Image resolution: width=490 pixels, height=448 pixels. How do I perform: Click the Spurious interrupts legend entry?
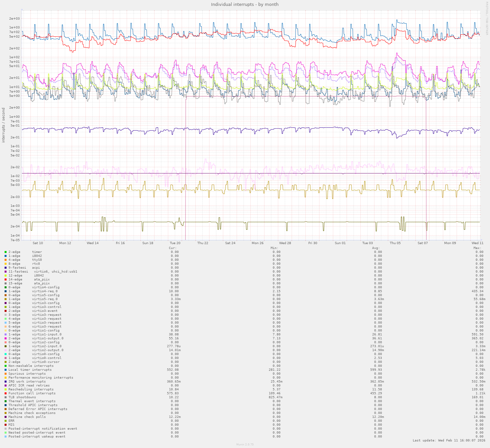click(x=27, y=374)
